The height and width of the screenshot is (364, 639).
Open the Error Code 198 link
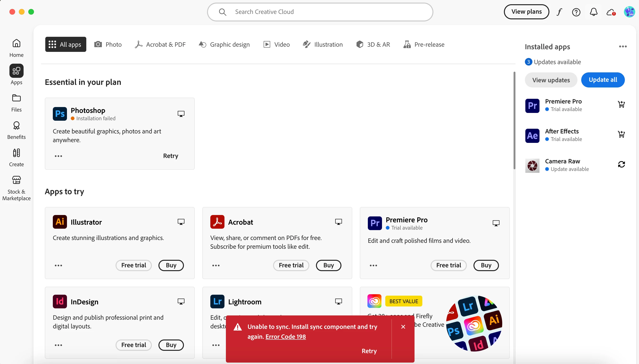click(x=286, y=336)
